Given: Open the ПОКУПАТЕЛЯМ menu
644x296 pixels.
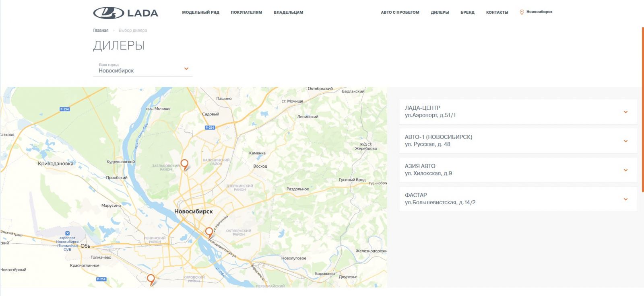Looking at the screenshot, I should point(246,12).
